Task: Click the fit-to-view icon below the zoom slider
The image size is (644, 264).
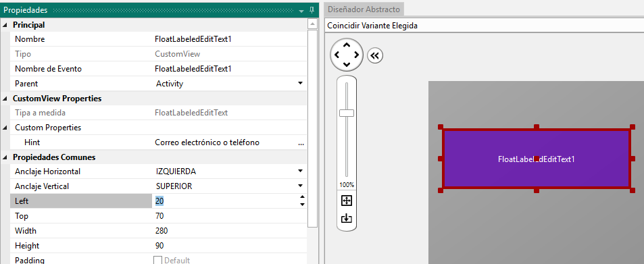Action: tap(347, 201)
